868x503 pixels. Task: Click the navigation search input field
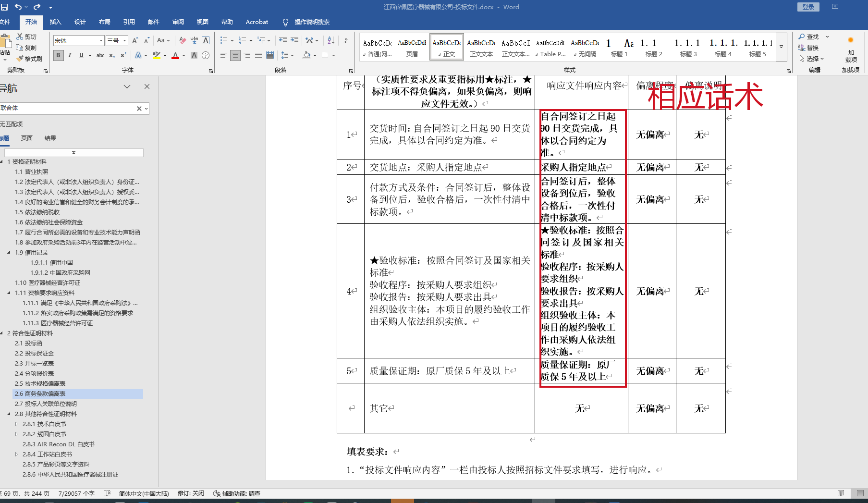click(x=67, y=109)
